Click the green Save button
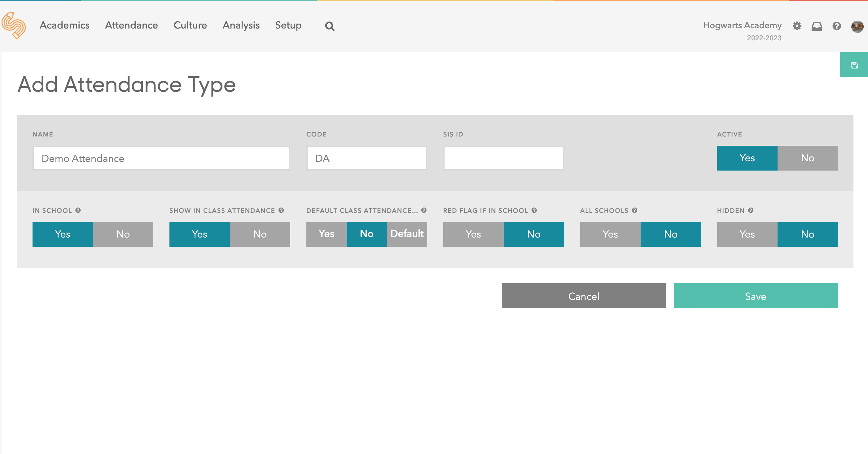The width and height of the screenshot is (868, 454). tap(756, 296)
